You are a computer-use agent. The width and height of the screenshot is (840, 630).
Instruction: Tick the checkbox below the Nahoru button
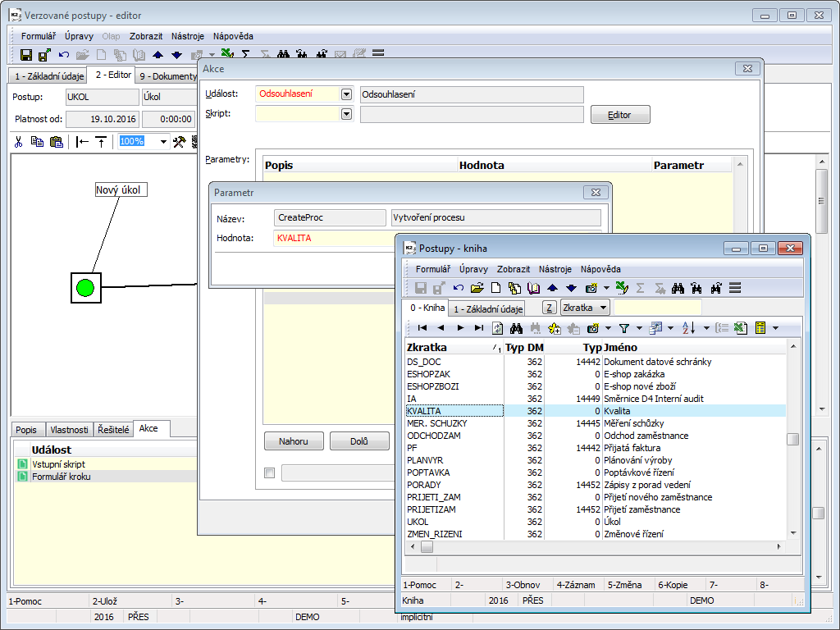[270, 472]
